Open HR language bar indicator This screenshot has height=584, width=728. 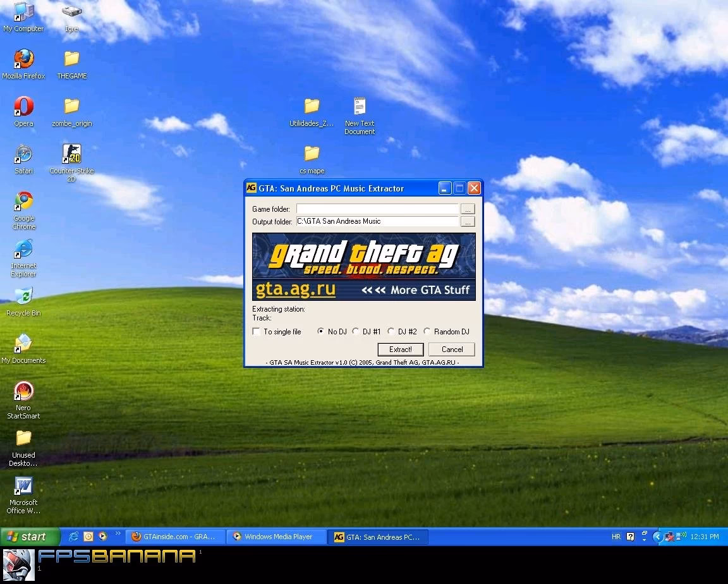[x=616, y=537]
